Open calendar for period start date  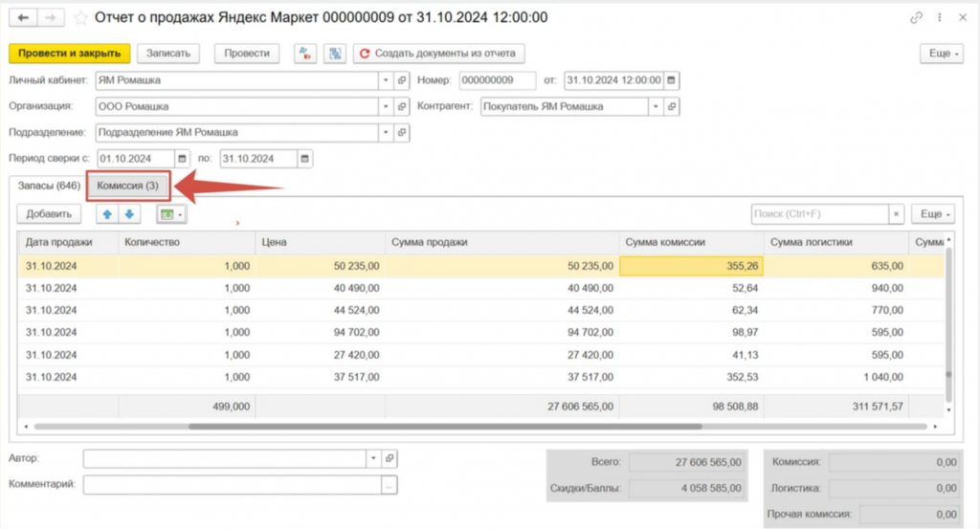[x=182, y=158]
